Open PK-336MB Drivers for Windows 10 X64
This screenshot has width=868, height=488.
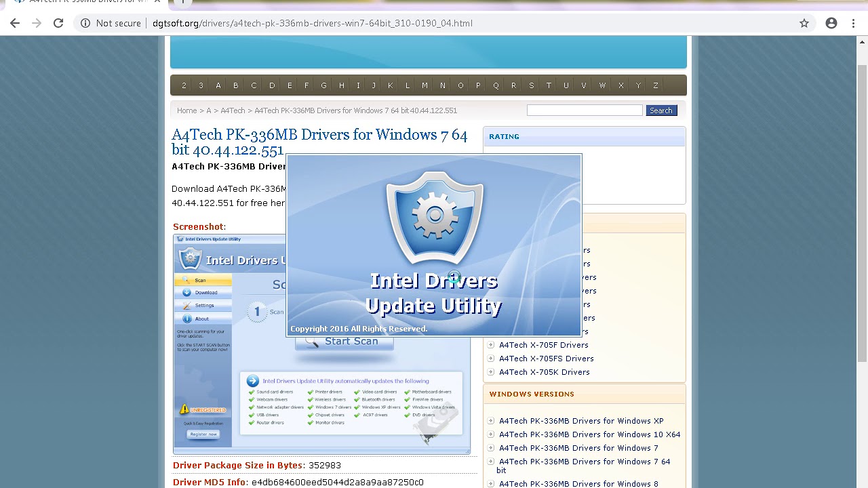(590, 434)
